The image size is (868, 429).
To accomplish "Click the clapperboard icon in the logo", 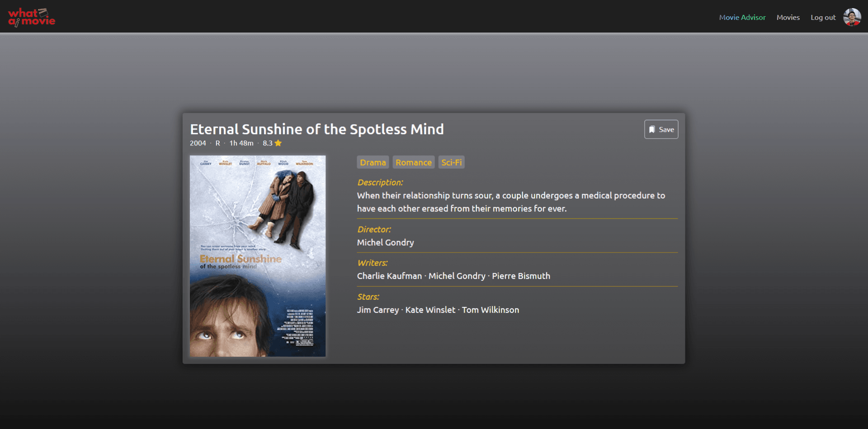I will [44, 12].
